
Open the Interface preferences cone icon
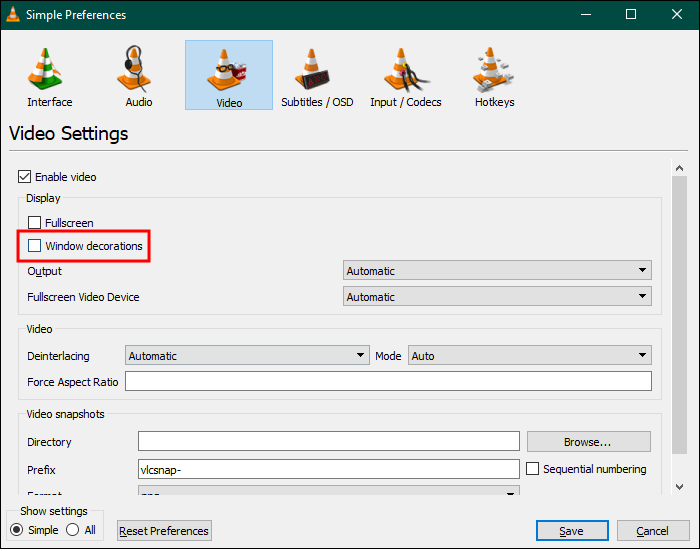pos(49,74)
